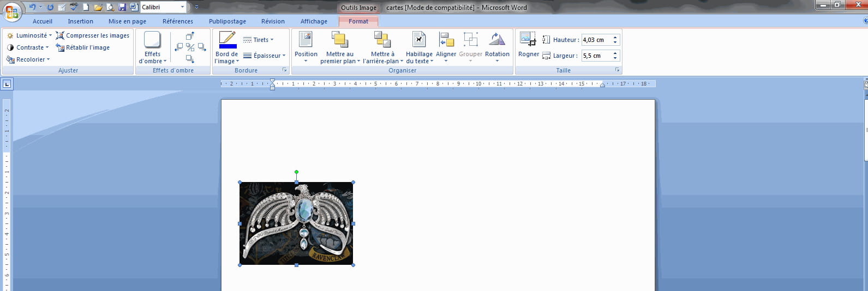This screenshot has width=868, height=291.
Task: Click the green rotation handle above image
Action: coord(296,172)
